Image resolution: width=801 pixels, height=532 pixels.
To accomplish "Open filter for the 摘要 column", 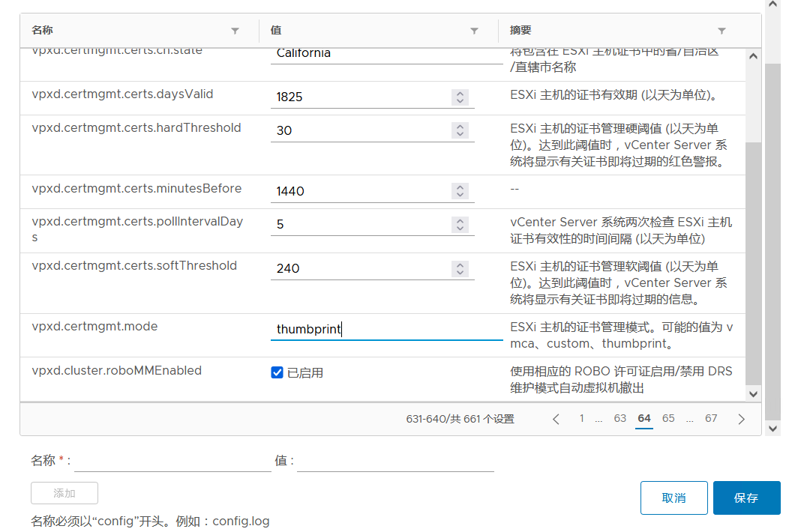I will tap(721, 31).
